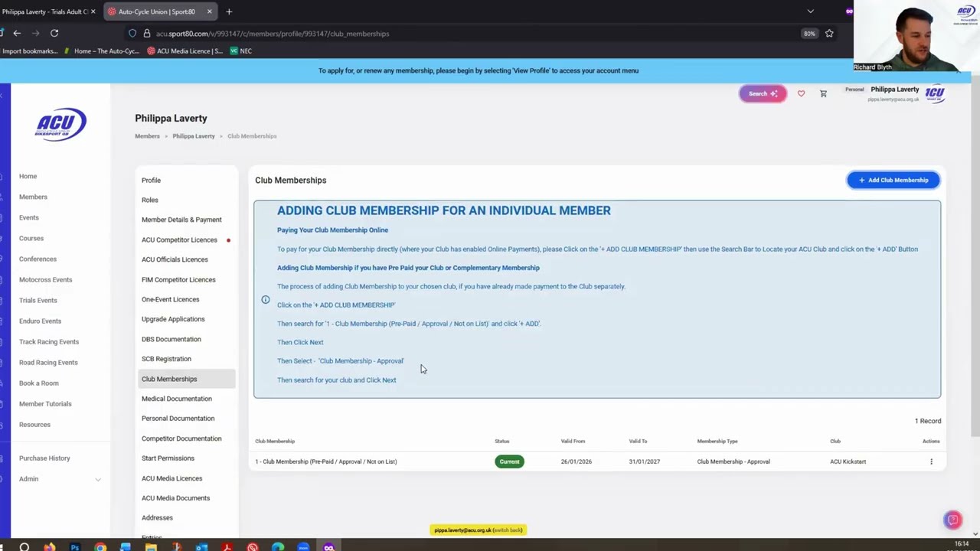This screenshot has height=551, width=980.
Task: Click the heart favourites icon
Action: (x=801, y=93)
